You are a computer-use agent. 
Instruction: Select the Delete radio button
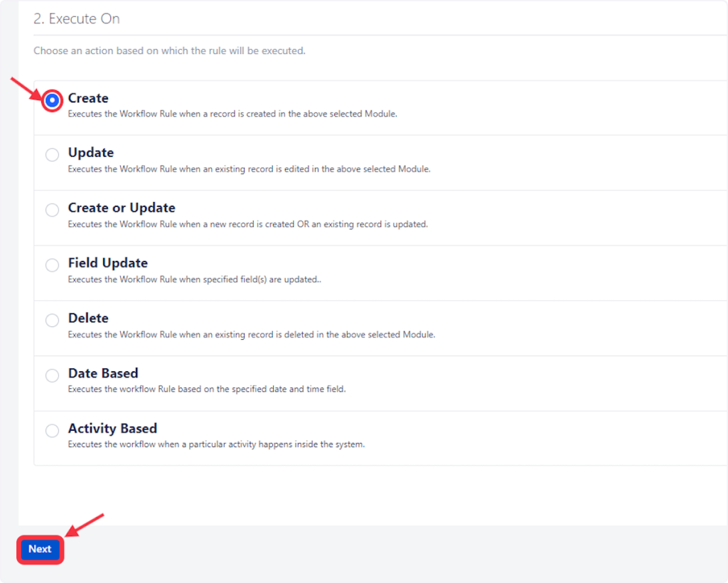(52, 321)
